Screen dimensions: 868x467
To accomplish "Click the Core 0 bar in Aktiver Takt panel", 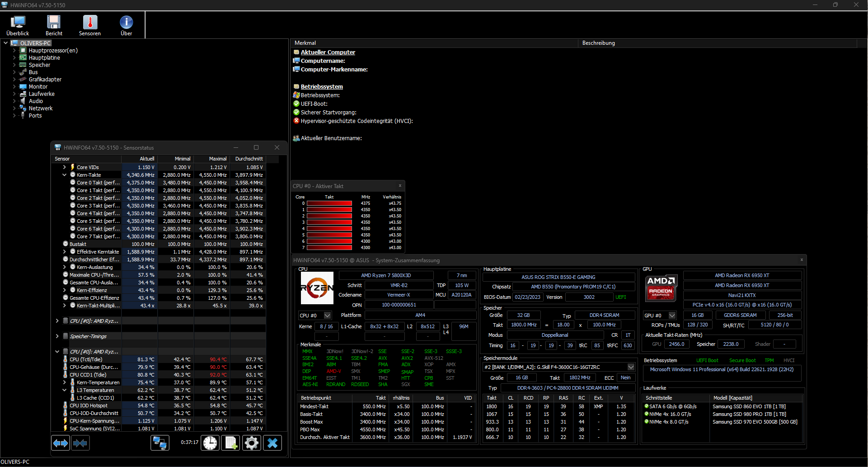I will click(329, 203).
